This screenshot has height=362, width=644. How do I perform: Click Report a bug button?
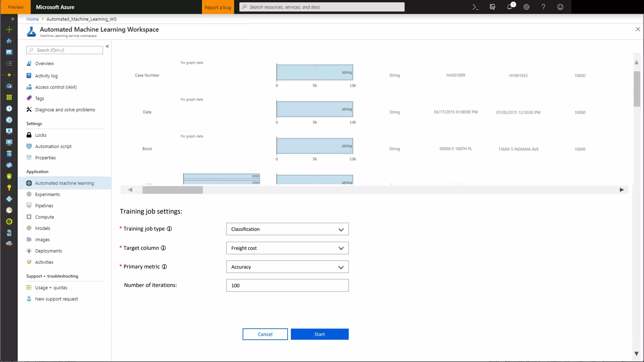pos(218,7)
